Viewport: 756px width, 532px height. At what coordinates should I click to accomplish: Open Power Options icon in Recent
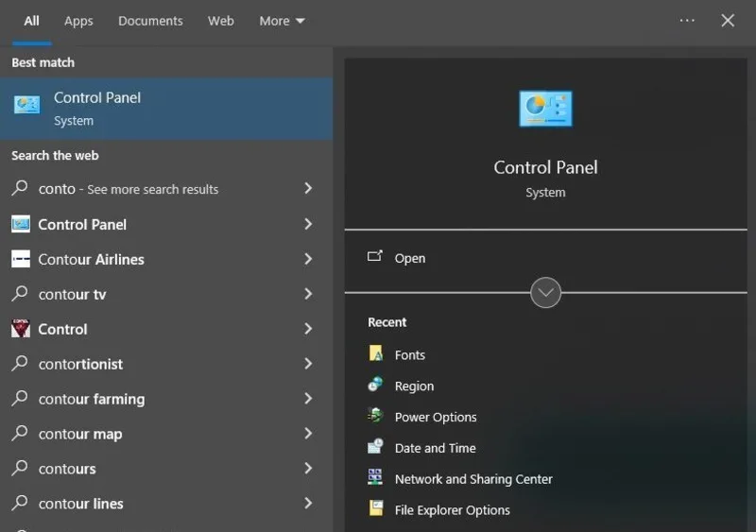coord(375,416)
